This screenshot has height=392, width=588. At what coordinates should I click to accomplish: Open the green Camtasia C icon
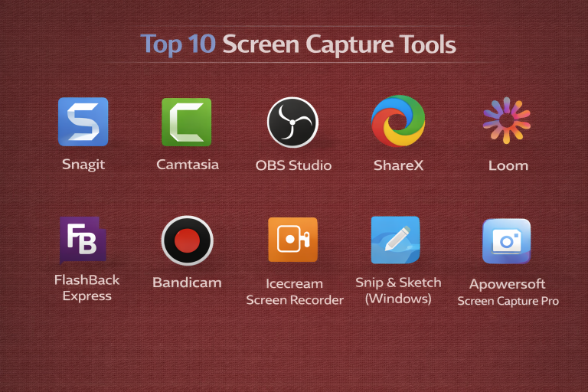pos(186,122)
